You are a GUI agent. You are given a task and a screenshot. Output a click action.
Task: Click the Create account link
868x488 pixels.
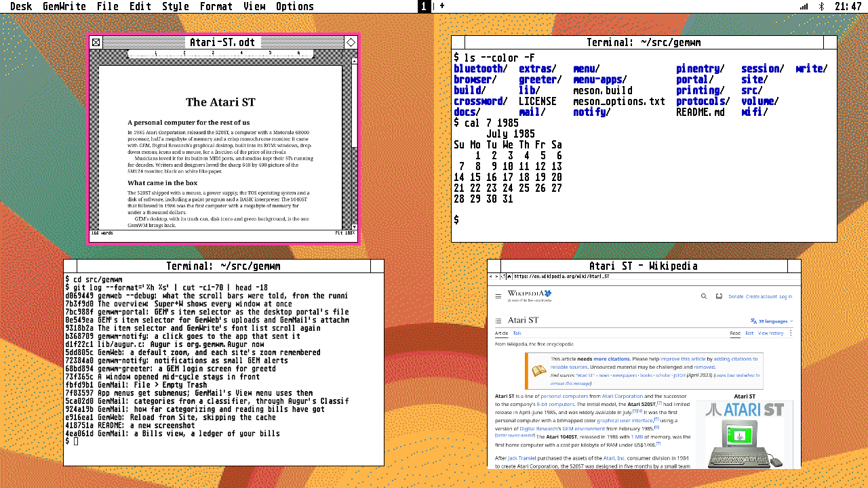pos(762,297)
